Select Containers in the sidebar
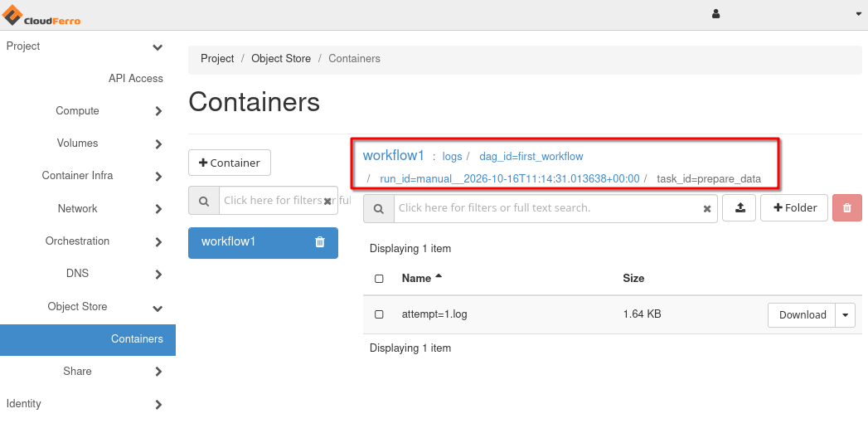 88,339
